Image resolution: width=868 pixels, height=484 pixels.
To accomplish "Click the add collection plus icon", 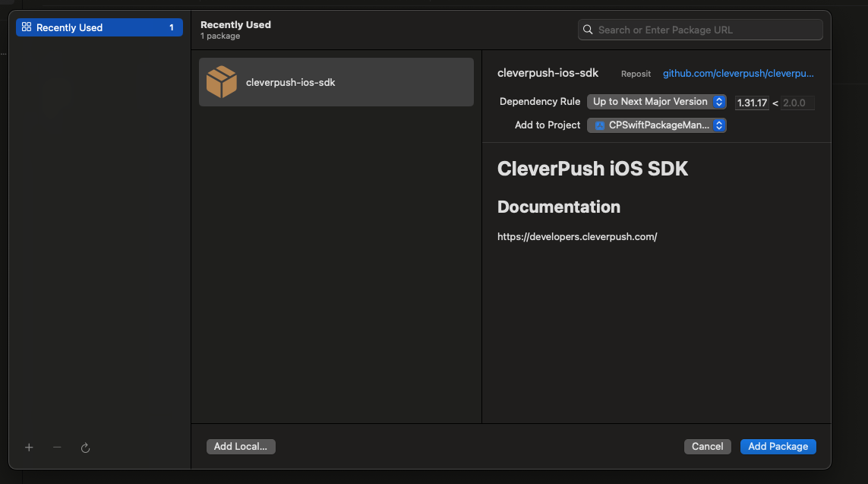I will click(x=30, y=448).
